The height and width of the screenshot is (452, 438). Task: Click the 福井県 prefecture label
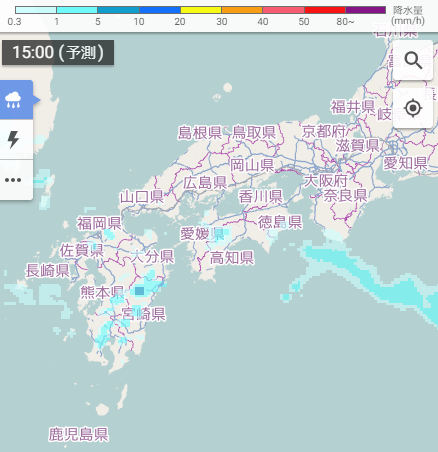click(353, 107)
